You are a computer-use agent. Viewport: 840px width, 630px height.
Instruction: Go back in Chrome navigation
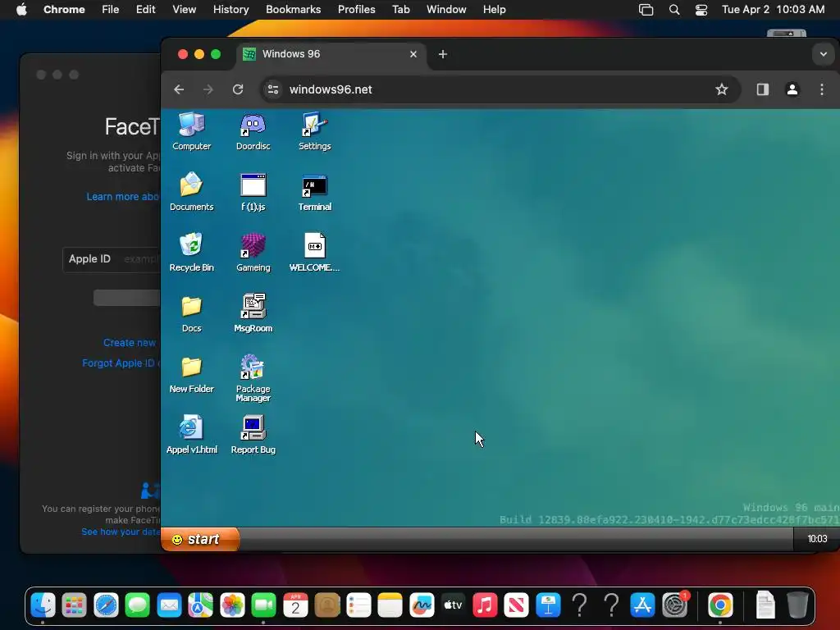tap(179, 89)
